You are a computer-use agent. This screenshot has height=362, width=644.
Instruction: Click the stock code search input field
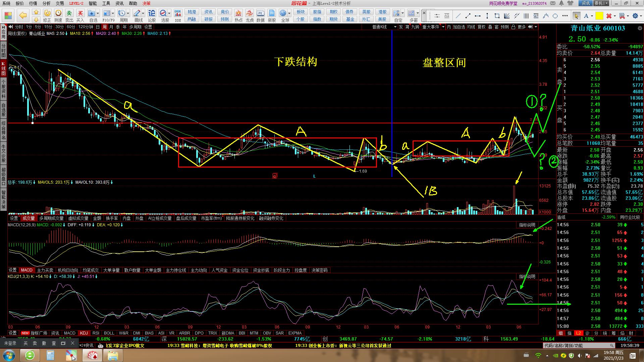tap(576, 345)
